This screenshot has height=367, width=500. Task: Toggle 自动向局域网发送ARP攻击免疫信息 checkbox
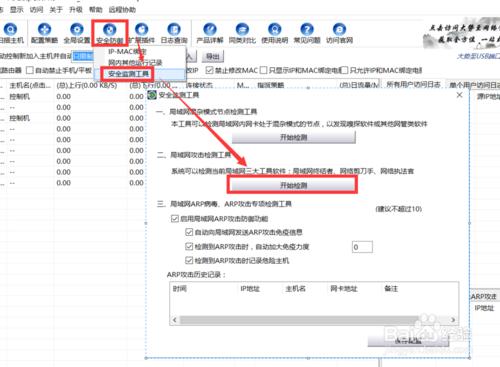[189, 232]
